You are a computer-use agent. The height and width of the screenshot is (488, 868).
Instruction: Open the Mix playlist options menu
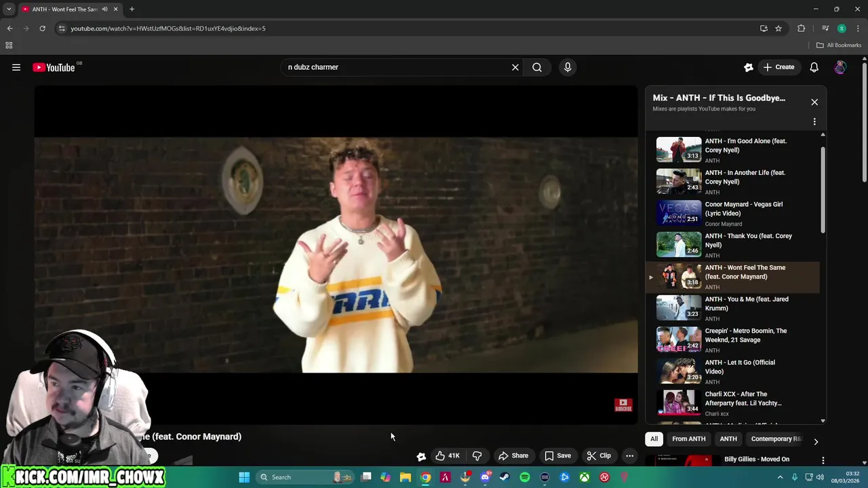(814, 122)
